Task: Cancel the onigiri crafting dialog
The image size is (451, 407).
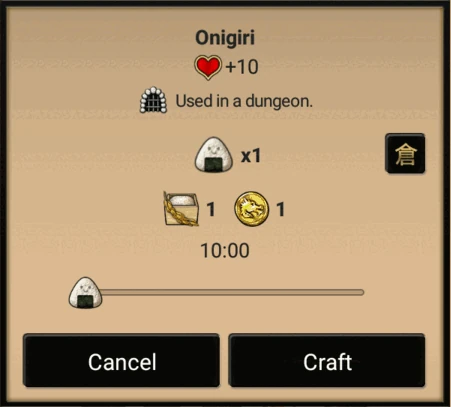Action: (121, 360)
